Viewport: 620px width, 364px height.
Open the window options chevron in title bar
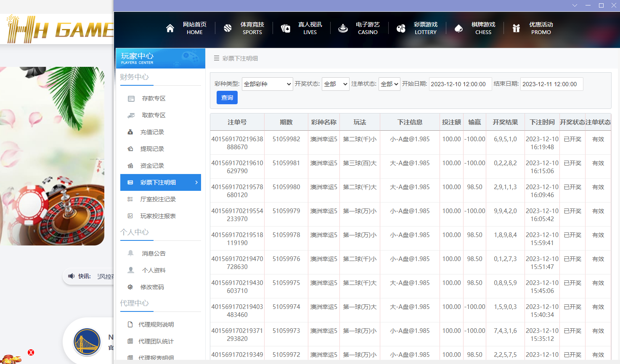click(575, 5)
